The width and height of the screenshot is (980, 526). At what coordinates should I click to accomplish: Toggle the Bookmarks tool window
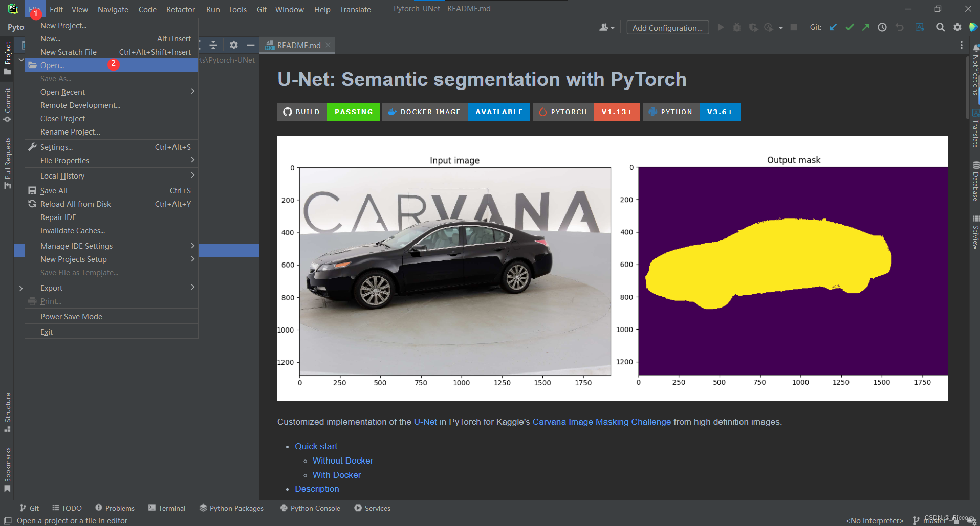tap(7, 470)
